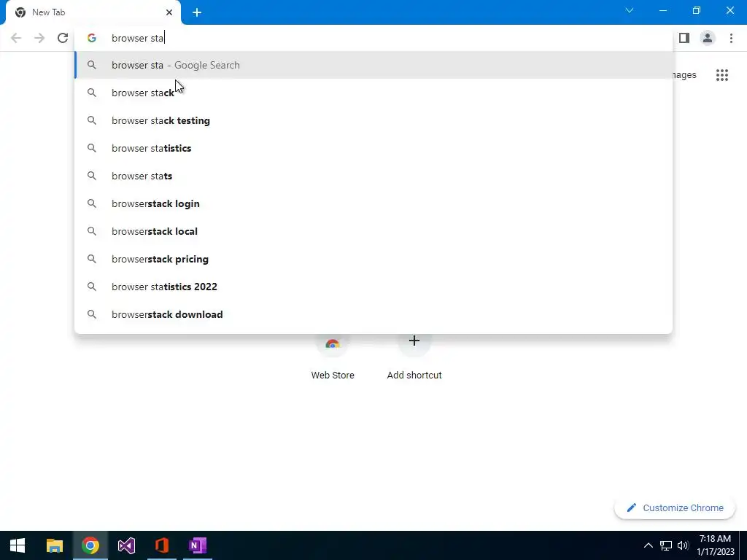Screen dimensions: 747x560
Task: Open the Chrome three-dot menu
Action: (x=731, y=38)
